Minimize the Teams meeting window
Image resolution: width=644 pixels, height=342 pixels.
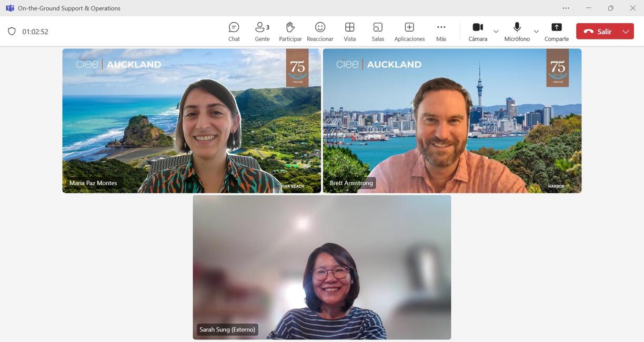(589, 8)
